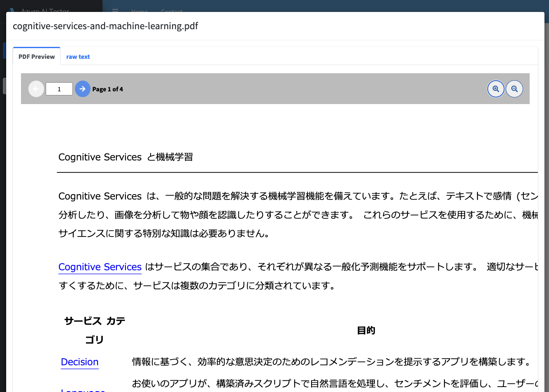This screenshot has width=549, height=392.
Task: Zoom out of the PDF preview
Action: 514,88
